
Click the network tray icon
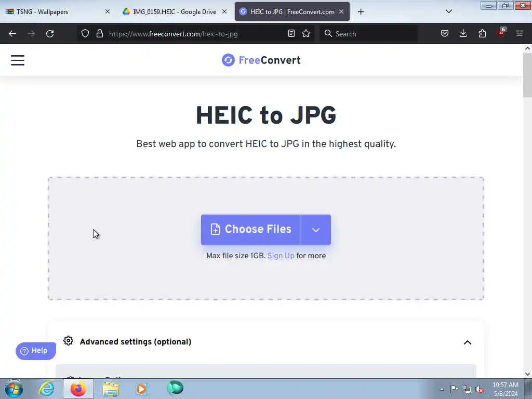tap(467, 390)
